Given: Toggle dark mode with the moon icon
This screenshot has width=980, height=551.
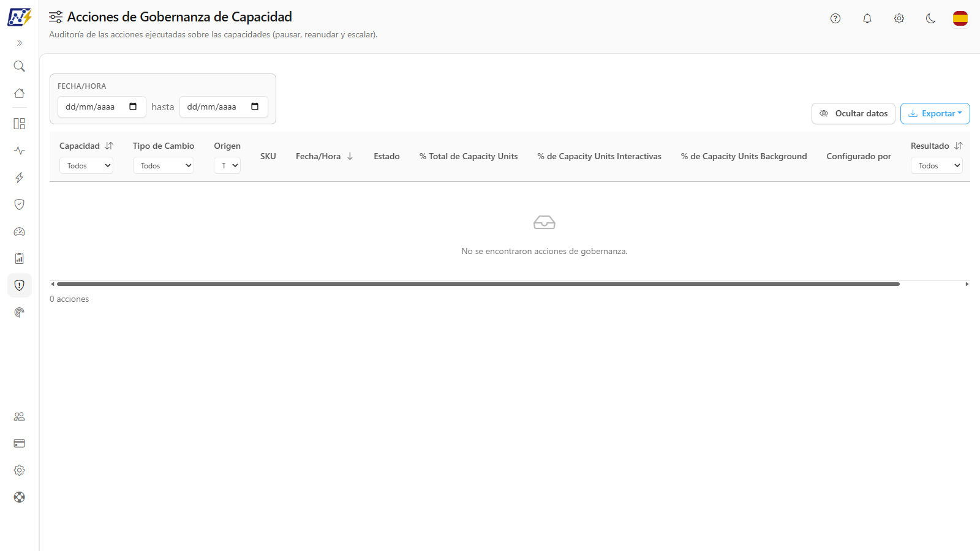Looking at the screenshot, I should click(x=931, y=18).
